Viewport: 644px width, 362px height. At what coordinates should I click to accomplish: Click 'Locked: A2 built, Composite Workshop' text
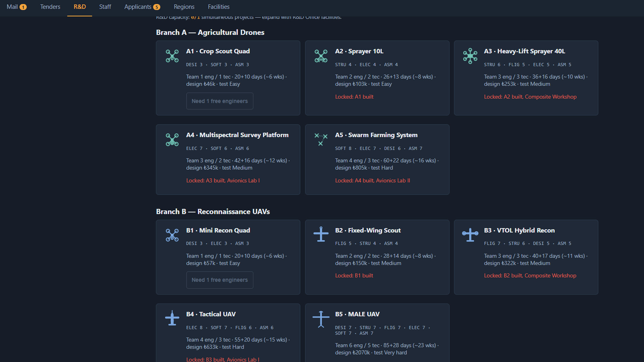tap(530, 97)
